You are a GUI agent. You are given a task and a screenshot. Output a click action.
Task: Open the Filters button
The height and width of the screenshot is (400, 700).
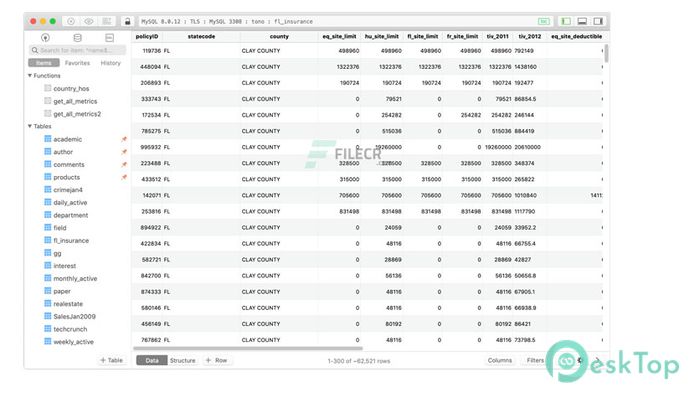pos(535,360)
